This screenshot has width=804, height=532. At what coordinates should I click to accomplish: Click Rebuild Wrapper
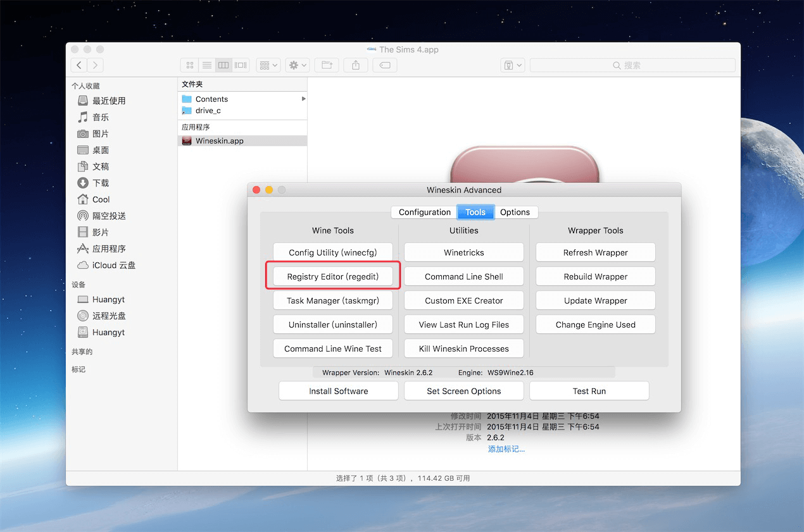point(596,276)
